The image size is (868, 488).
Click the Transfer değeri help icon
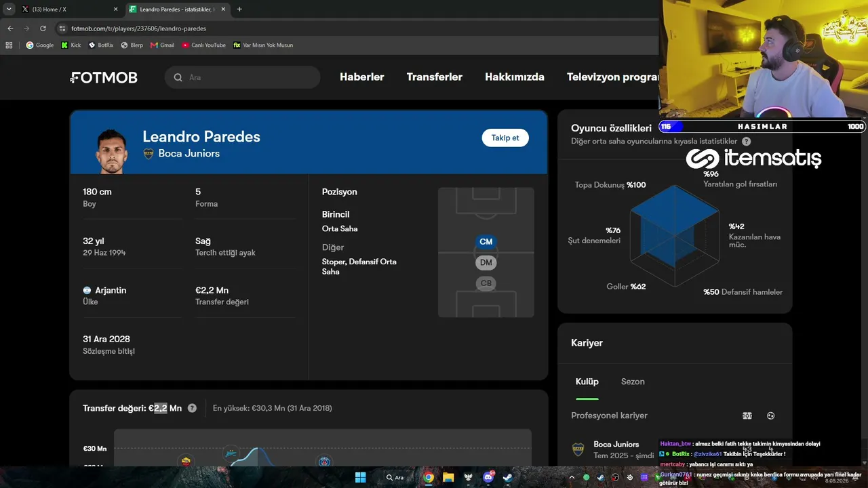coord(192,408)
